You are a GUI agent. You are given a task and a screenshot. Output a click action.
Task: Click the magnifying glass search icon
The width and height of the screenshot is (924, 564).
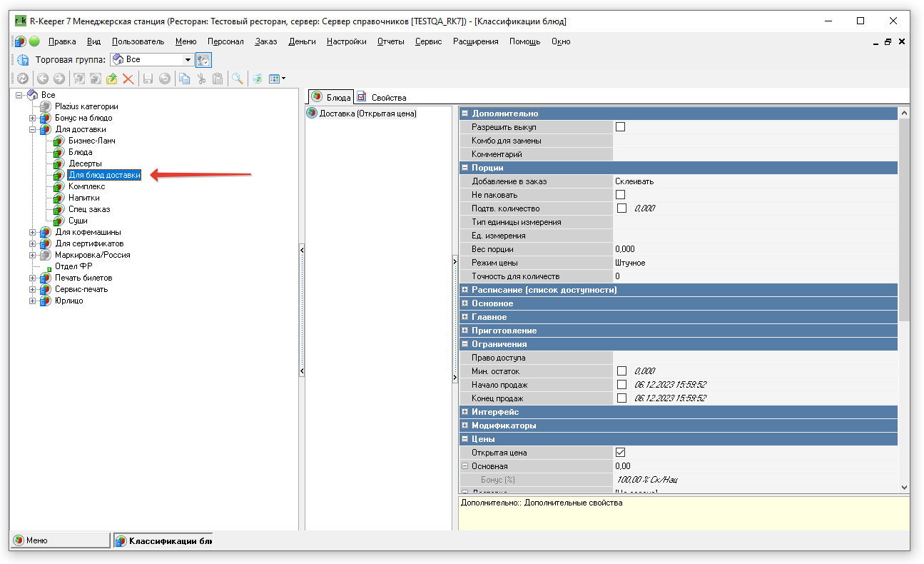point(236,79)
